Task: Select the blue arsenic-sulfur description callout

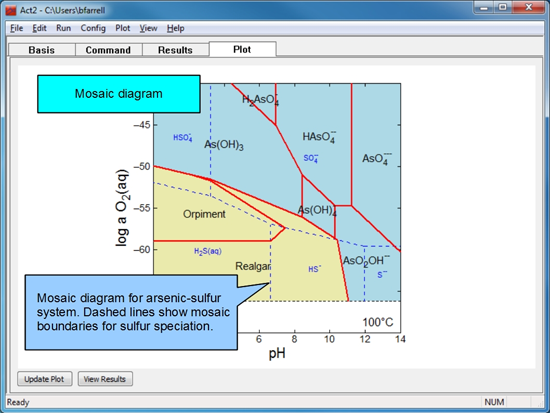Action: [x=131, y=312]
